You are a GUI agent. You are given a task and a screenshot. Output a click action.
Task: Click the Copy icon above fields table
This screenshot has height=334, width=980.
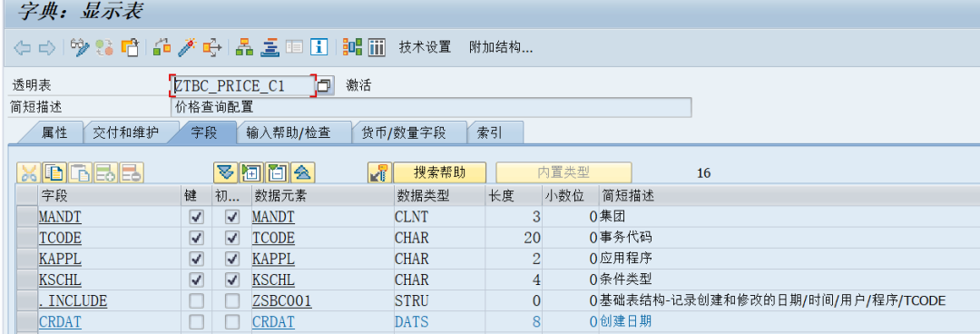[x=54, y=172]
